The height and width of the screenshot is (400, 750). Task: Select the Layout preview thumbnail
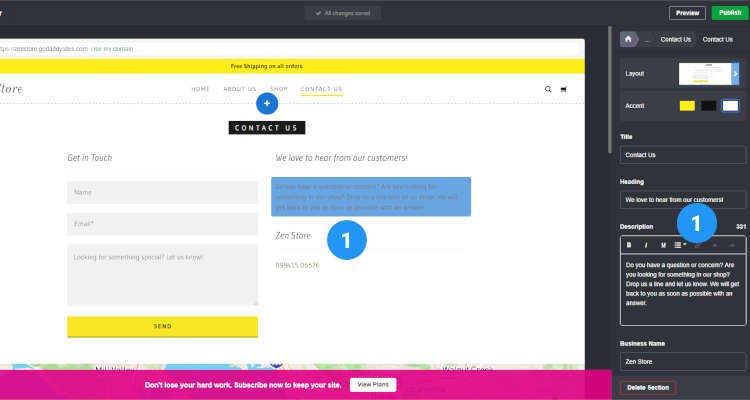click(x=705, y=74)
